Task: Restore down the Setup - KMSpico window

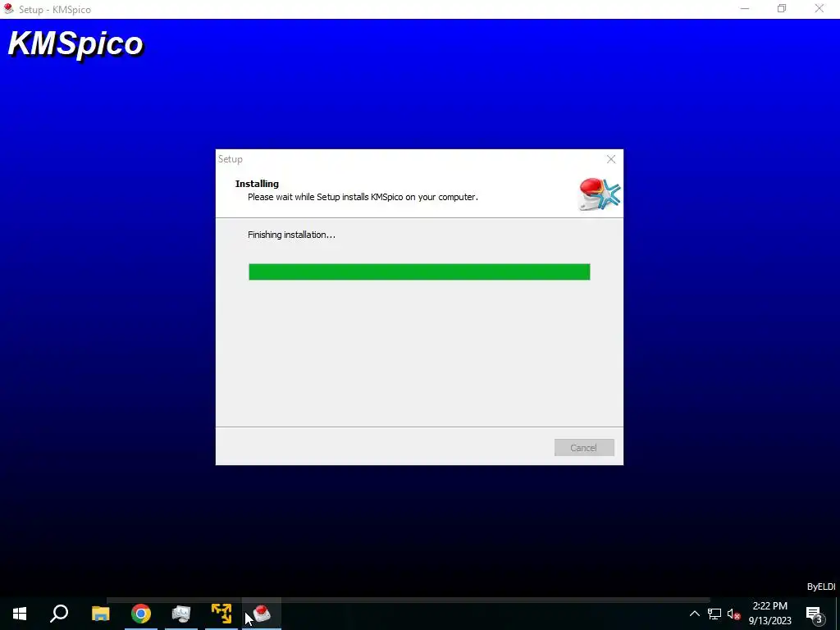Action: tap(782, 9)
